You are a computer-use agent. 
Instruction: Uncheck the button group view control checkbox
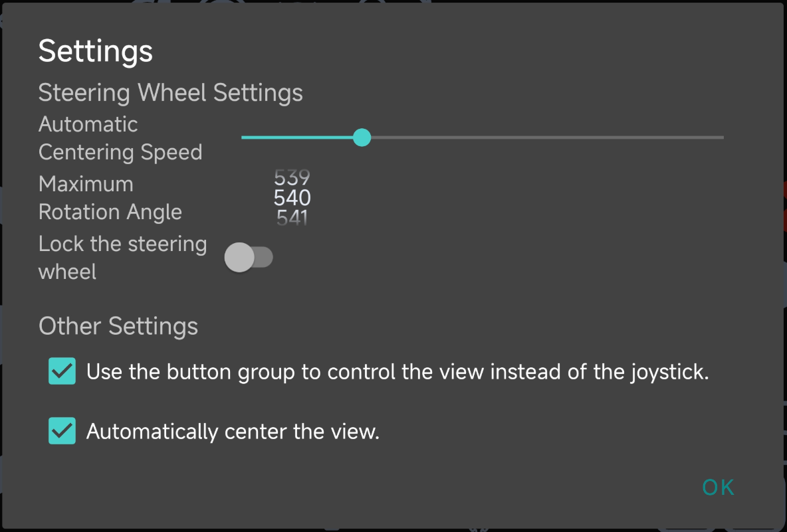(x=62, y=372)
